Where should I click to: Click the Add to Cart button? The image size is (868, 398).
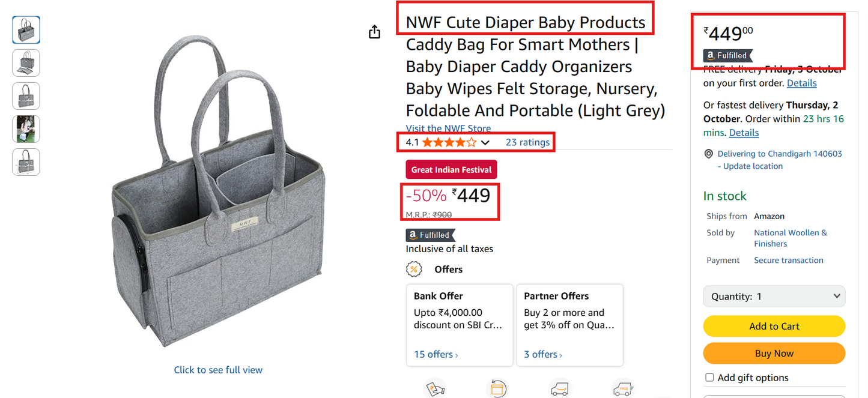click(x=774, y=326)
